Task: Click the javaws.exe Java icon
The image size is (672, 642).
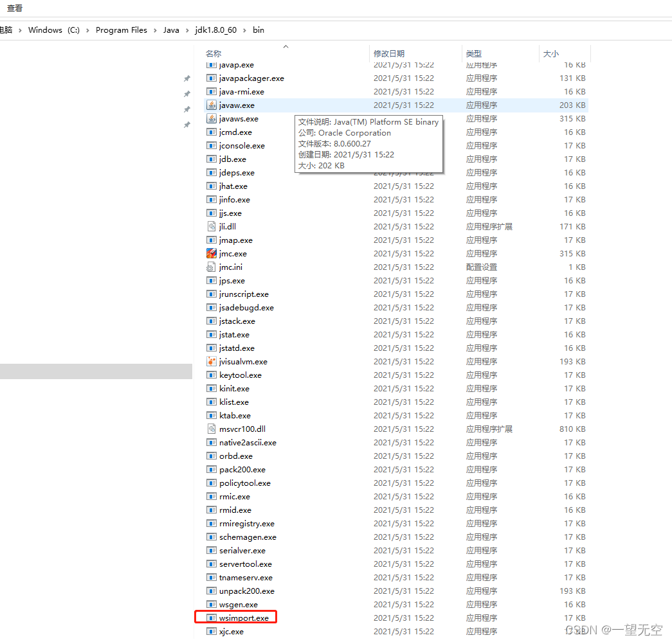Action: 212,119
